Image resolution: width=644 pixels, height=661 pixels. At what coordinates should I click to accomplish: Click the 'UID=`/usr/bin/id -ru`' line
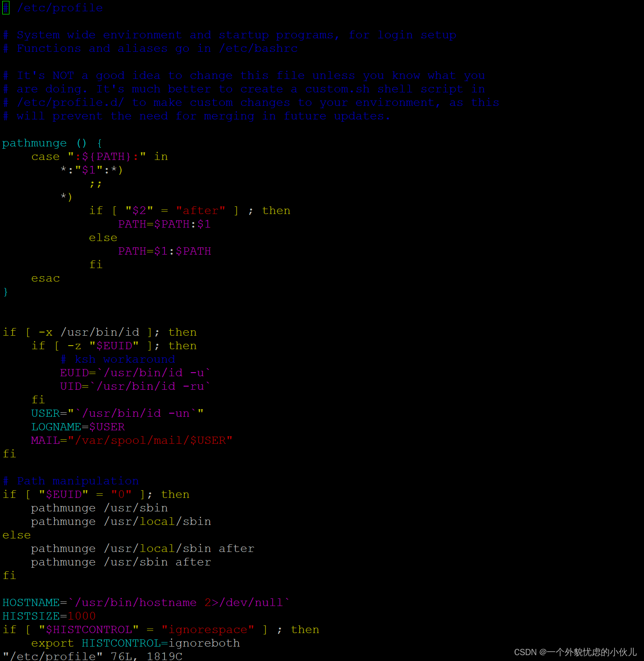(x=135, y=387)
